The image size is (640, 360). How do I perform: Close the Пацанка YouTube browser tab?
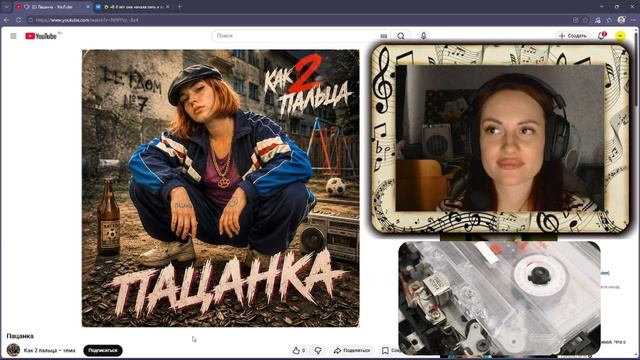pyautogui.click(x=87, y=7)
